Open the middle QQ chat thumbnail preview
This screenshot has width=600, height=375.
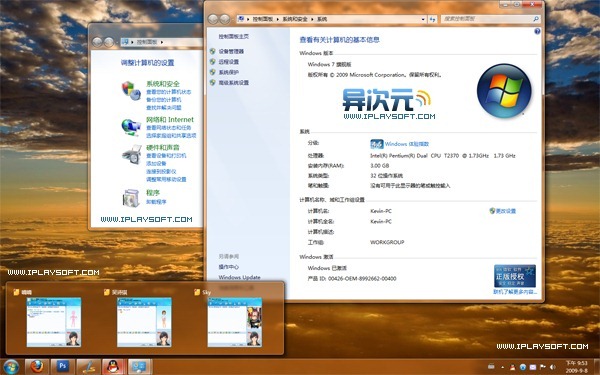(x=144, y=322)
